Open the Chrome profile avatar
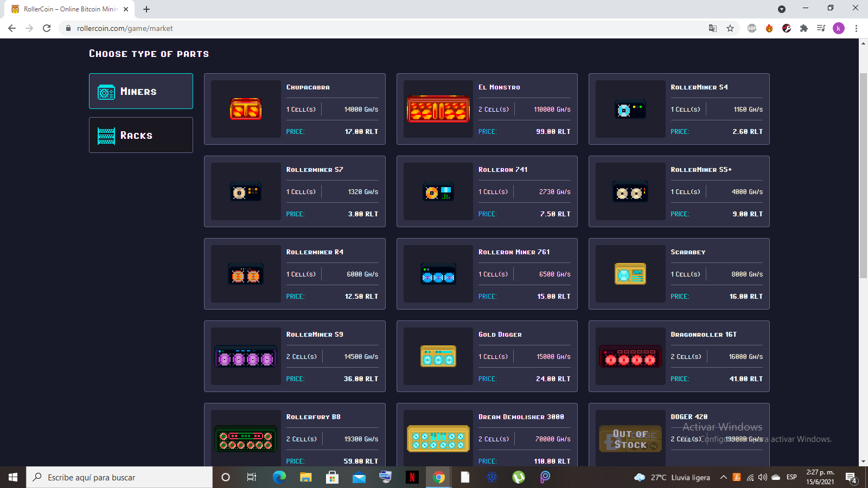The width and height of the screenshot is (868, 488). click(x=839, y=28)
